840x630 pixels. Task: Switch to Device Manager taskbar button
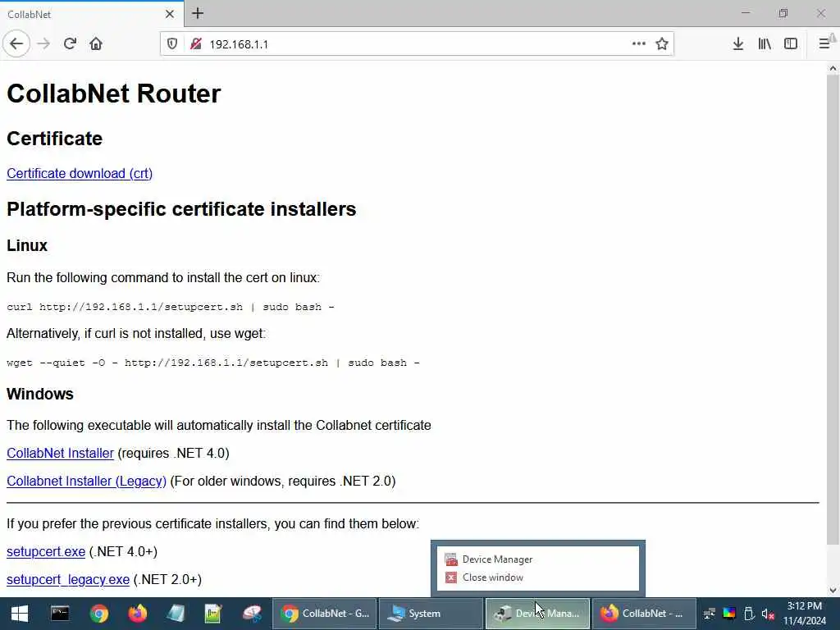click(537, 614)
